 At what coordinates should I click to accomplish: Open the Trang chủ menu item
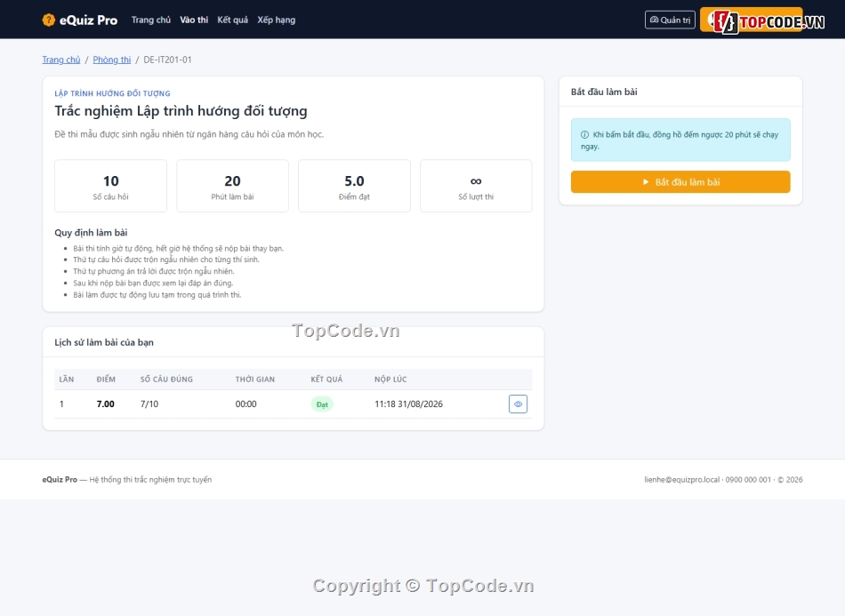pyautogui.click(x=151, y=20)
